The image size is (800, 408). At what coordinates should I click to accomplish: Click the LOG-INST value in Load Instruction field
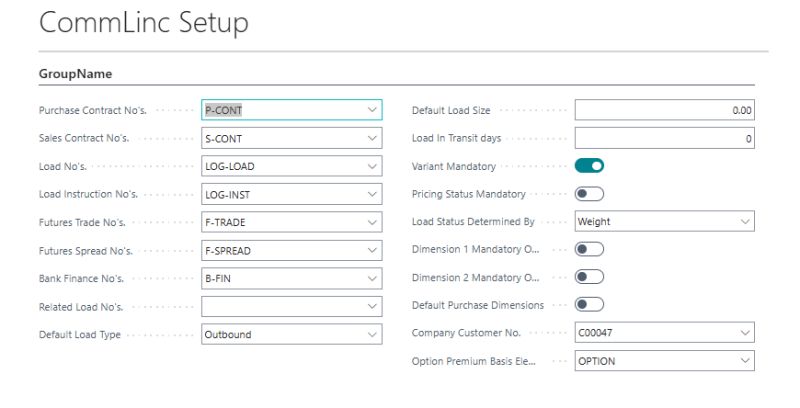click(228, 194)
